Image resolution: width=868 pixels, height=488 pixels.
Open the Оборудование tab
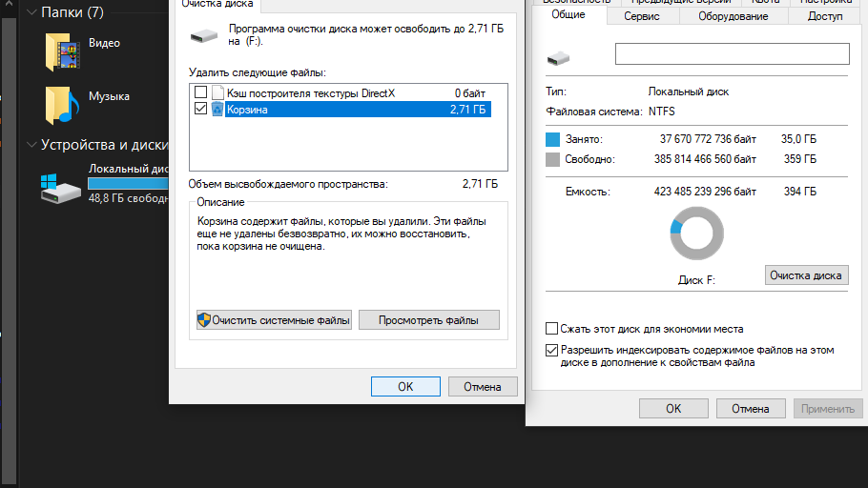(x=733, y=16)
